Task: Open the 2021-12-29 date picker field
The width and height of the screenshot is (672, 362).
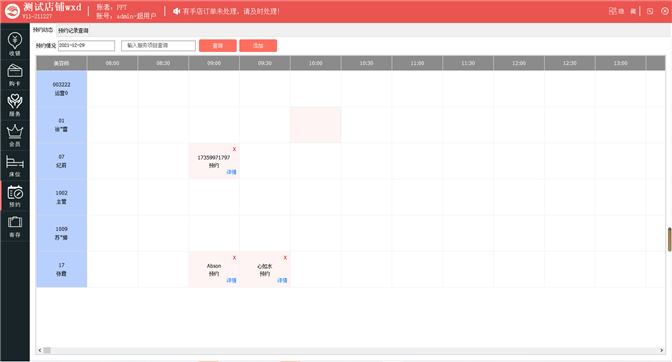Action: 87,45
